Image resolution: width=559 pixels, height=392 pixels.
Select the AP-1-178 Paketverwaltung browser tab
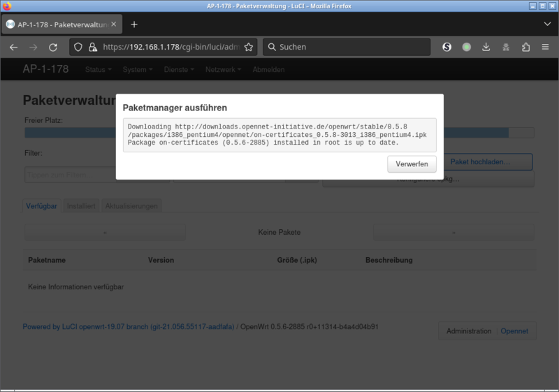(x=61, y=24)
